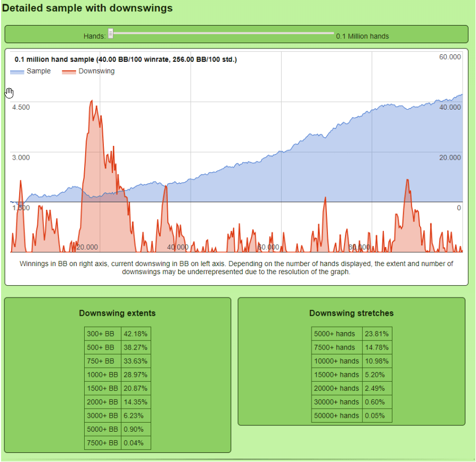Select the Sample legend label
This screenshot has width=476, height=462.
[38, 71]
